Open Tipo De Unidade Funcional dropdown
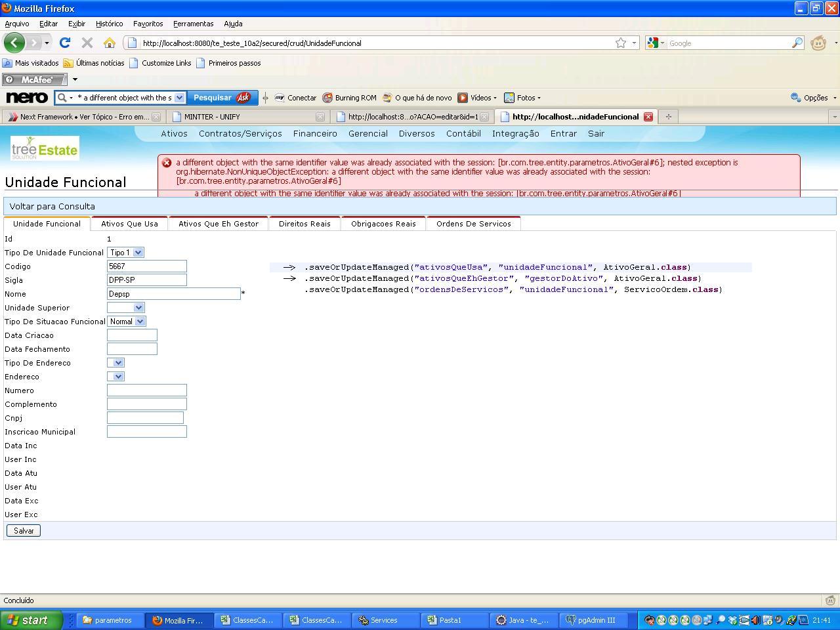This screenshot has height=630, width=840. click(x=125, y=253)
